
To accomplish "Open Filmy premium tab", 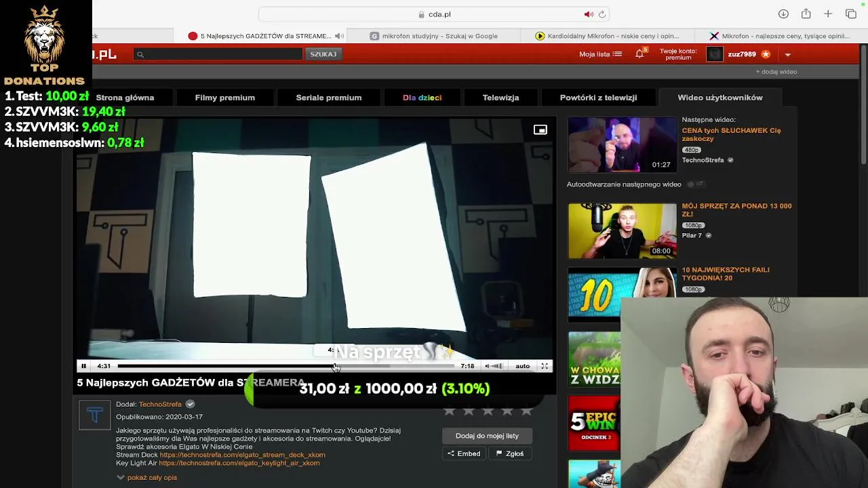I will tap(225, 98).
